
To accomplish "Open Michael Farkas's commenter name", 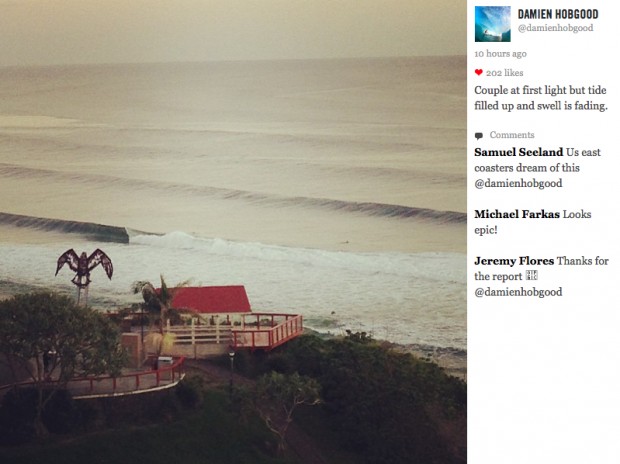I will [517, 214].
